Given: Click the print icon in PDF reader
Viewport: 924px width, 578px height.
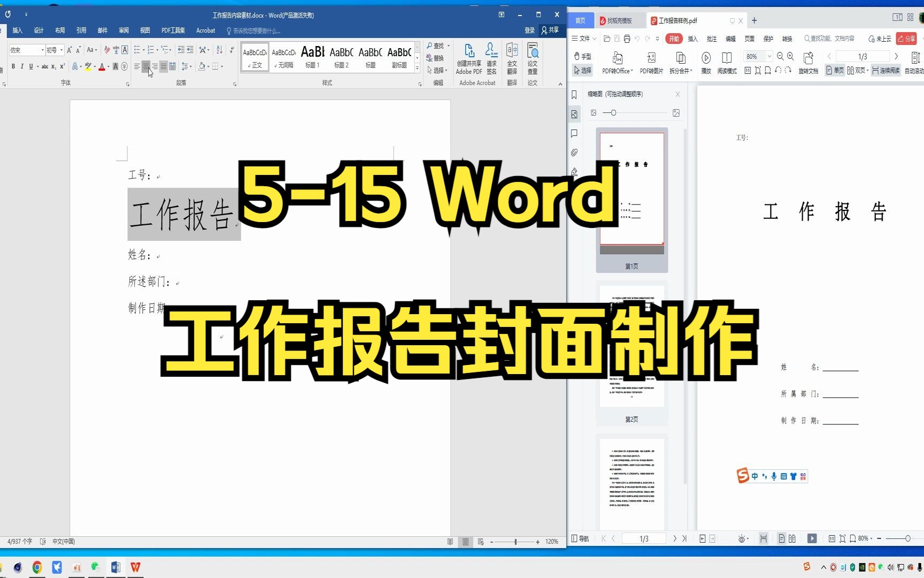Looking at the screenshot, I should (627, 39).
